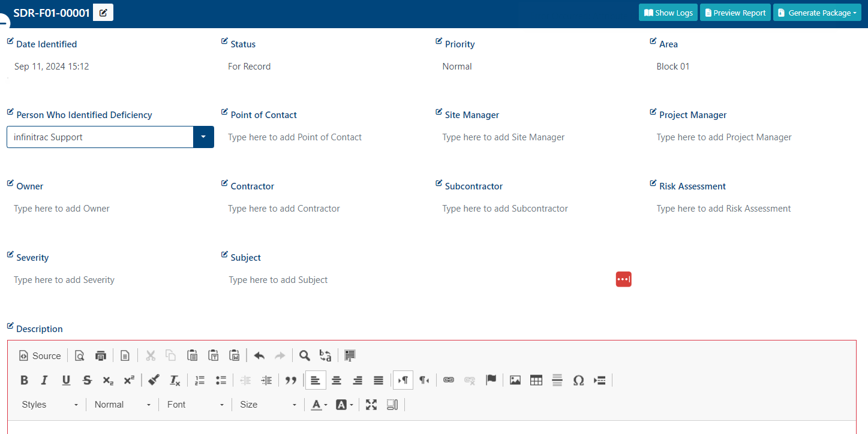868x434 pixels.
Task: Open the text color picker
Action: pos(319,405)
